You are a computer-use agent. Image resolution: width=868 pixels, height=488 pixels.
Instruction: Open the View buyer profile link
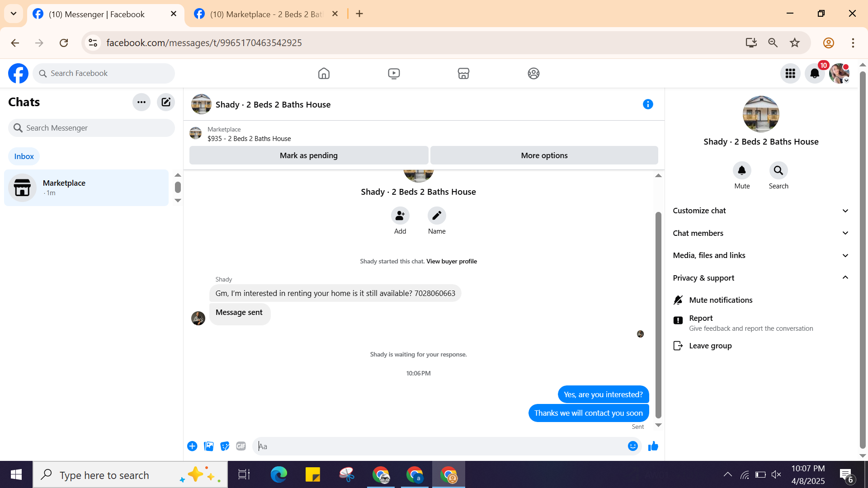(451, 261)
